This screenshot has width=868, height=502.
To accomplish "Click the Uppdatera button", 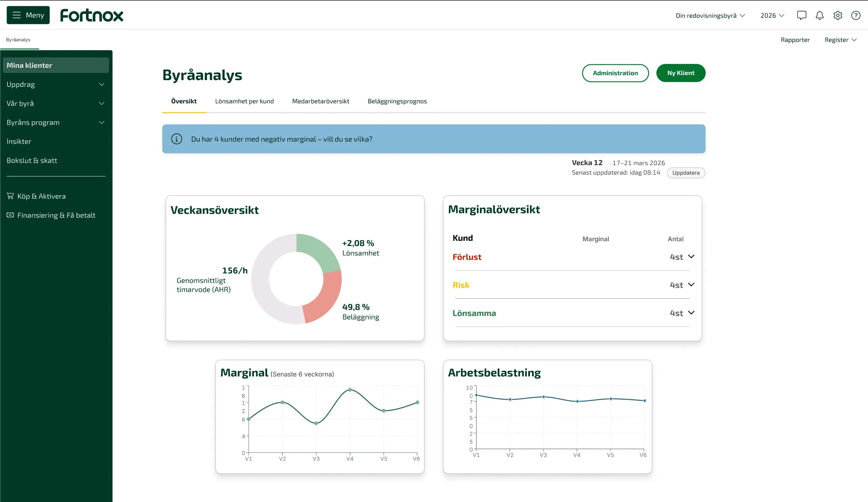I will click(686, 173).
